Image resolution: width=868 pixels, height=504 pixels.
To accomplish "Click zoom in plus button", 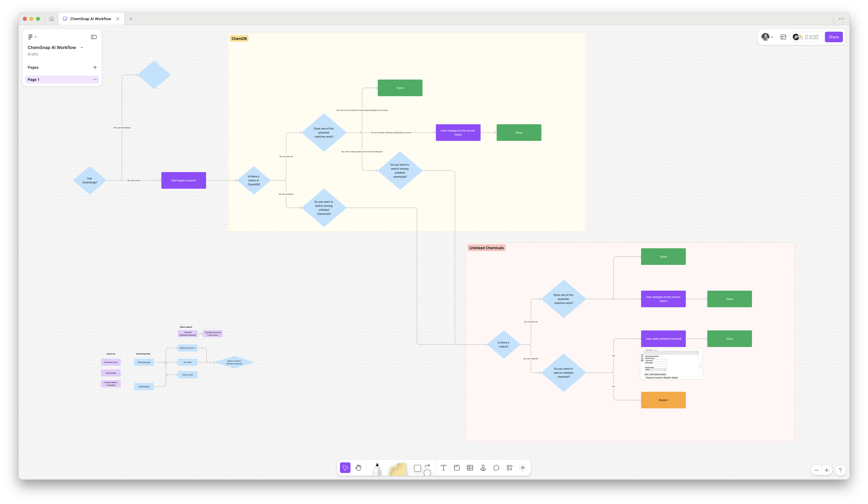I will point(826,470).
